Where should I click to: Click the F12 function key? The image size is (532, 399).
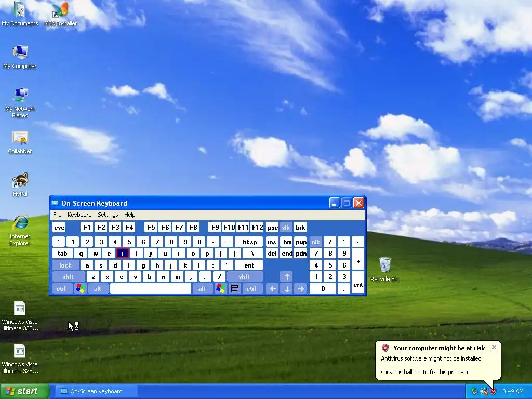[x=257, y=228]
